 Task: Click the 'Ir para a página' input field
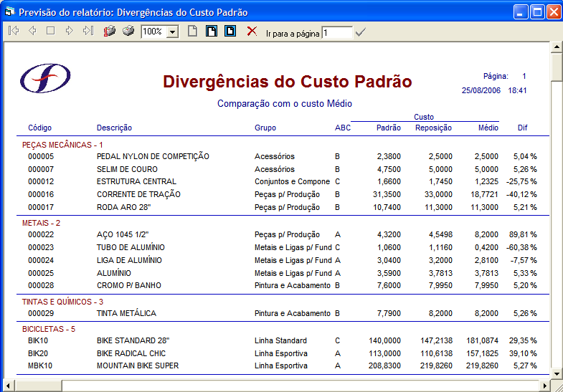point(337,33)
